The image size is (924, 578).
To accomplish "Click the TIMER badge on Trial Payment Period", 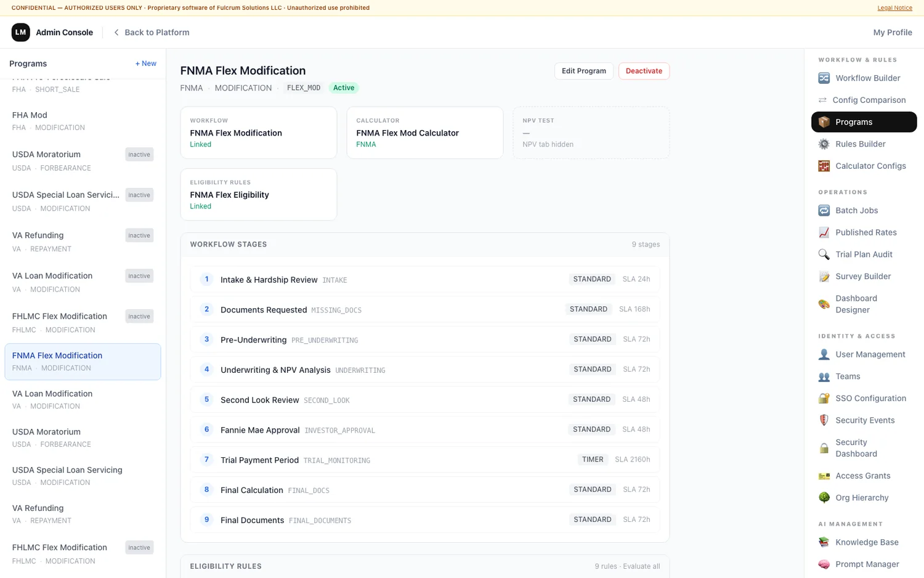I will coord(593,460).
